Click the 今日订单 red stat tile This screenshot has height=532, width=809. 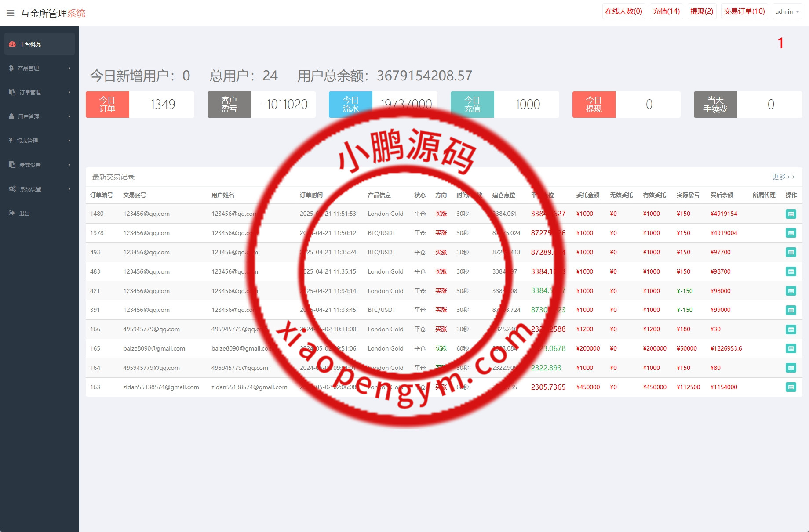tap(107, 105)
